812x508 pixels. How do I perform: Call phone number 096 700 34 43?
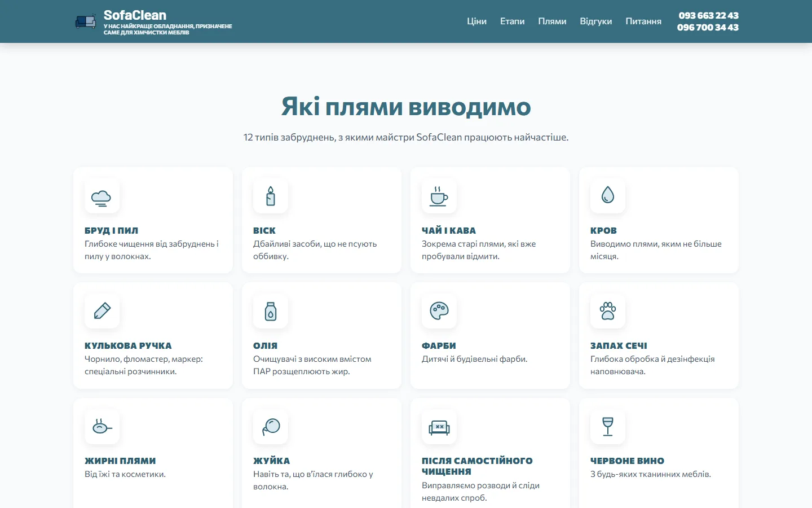(708, 27)
